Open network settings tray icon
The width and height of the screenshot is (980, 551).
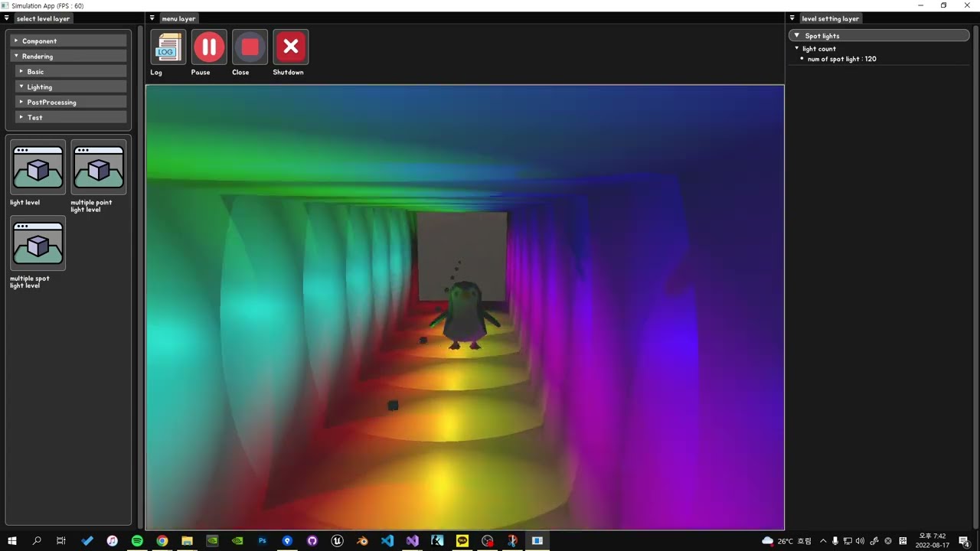pyautogui.click(x=848, y=541)
